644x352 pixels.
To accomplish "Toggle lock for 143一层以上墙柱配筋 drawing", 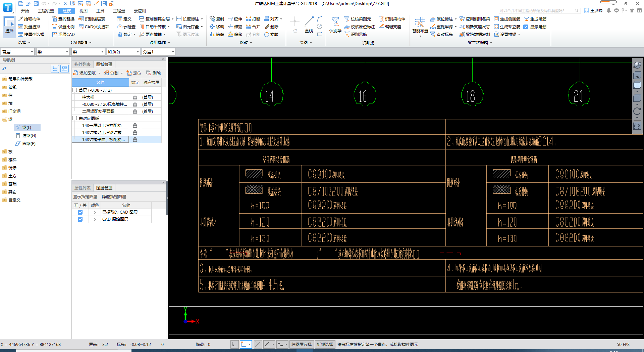I will point(135,126).
